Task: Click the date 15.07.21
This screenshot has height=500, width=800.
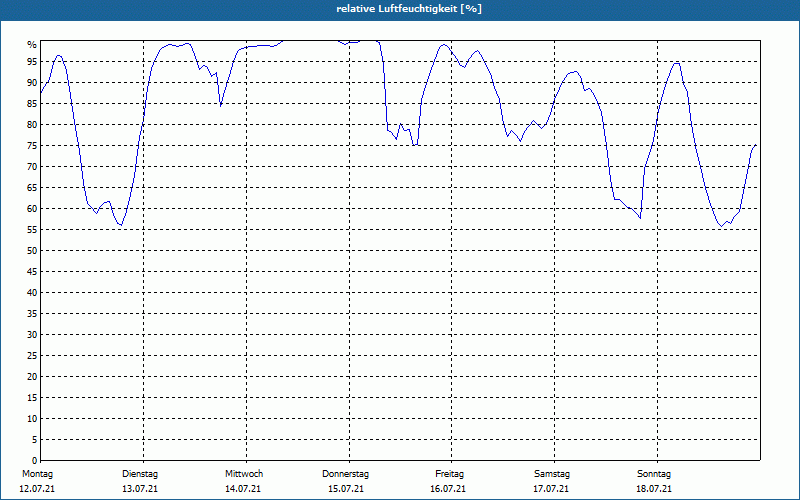Action: coord(345,489)
